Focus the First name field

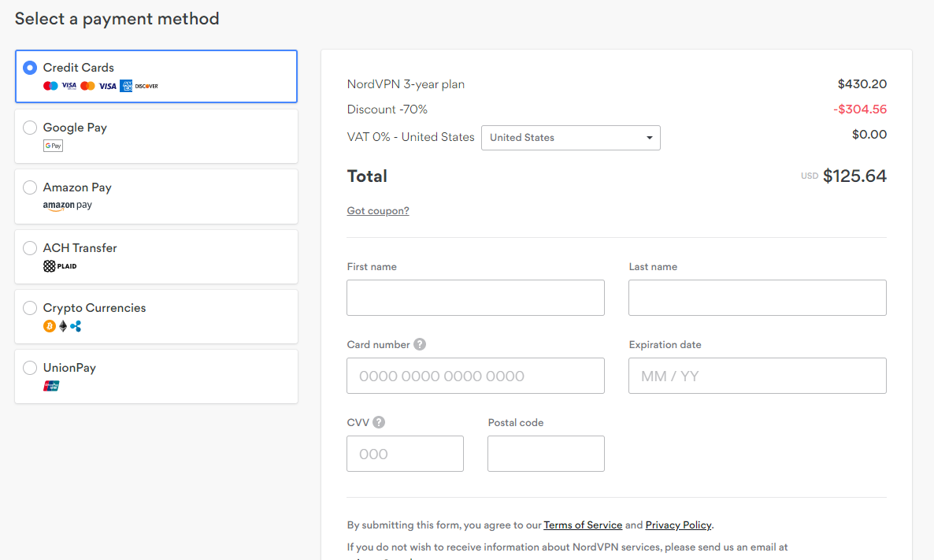476,298
